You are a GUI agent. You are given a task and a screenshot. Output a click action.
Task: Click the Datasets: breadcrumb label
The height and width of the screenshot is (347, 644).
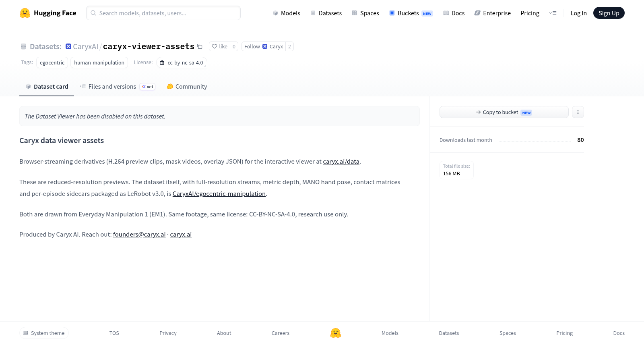[x=45, y=46]
